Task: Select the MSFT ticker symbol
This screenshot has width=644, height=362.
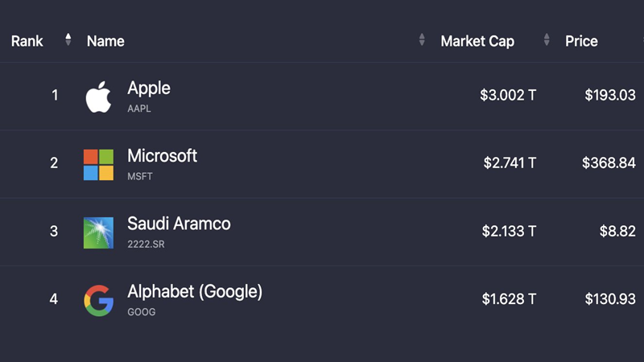Action: pyautogui.click(x=140, y=176)
